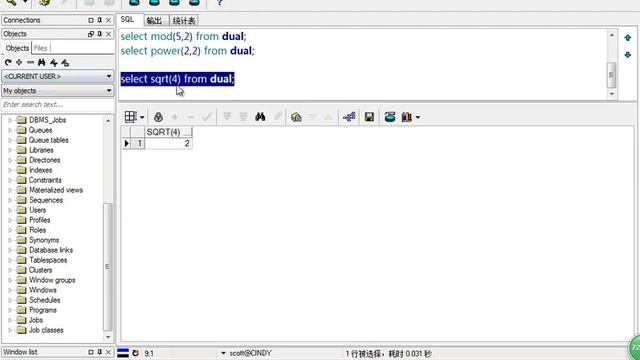640x360 pixels.
Task: Click the clear record eraser icon
Action: click(x=278, y=117)
